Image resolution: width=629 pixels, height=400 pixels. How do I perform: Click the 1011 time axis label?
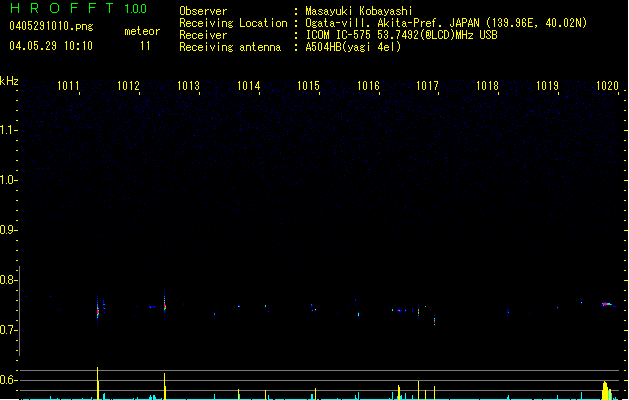point(68,85)
